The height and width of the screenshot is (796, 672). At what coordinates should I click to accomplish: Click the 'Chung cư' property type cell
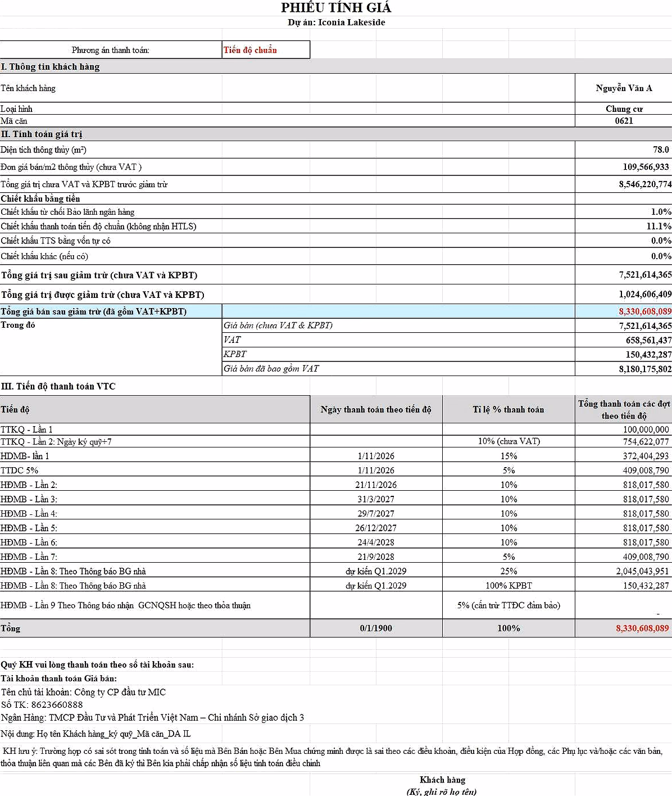click(x=624, y=108)
